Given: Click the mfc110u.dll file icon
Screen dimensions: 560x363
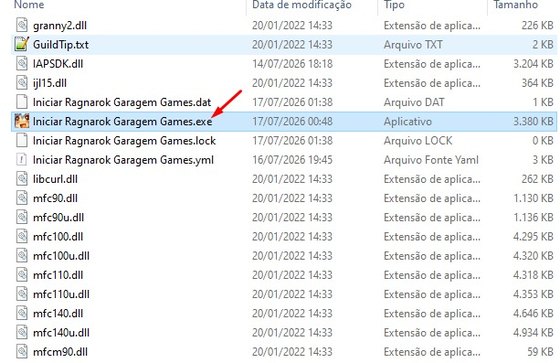Looking at the screenshot, I should tap(22, 294).
